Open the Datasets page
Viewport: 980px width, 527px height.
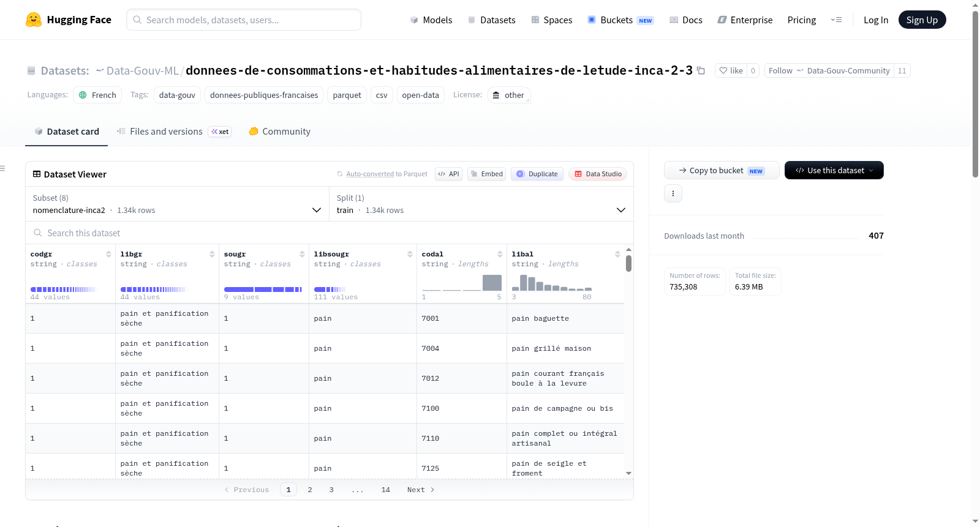tap(491, 20)
